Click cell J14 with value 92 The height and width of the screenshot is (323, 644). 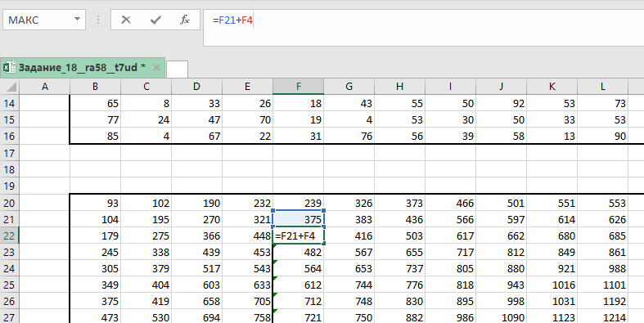501,103
